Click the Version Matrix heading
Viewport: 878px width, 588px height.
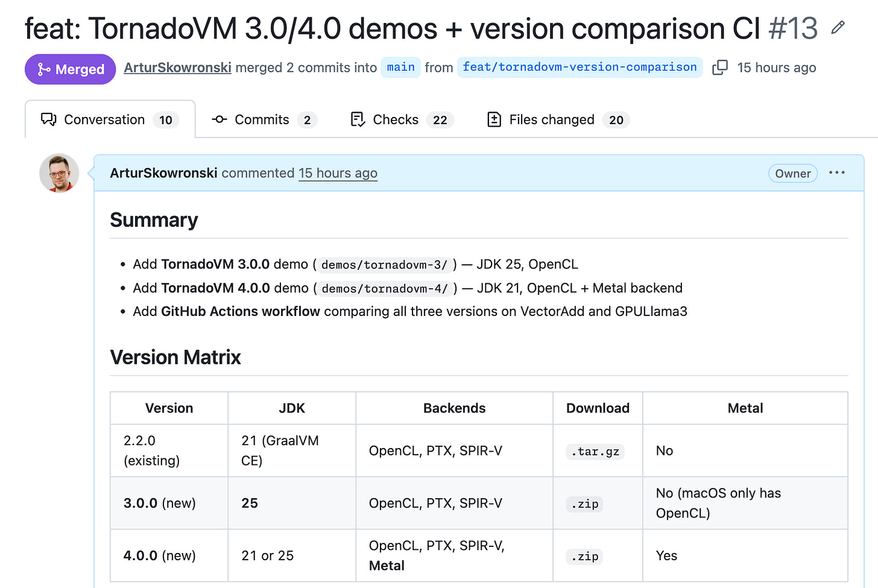pos(175,358)
